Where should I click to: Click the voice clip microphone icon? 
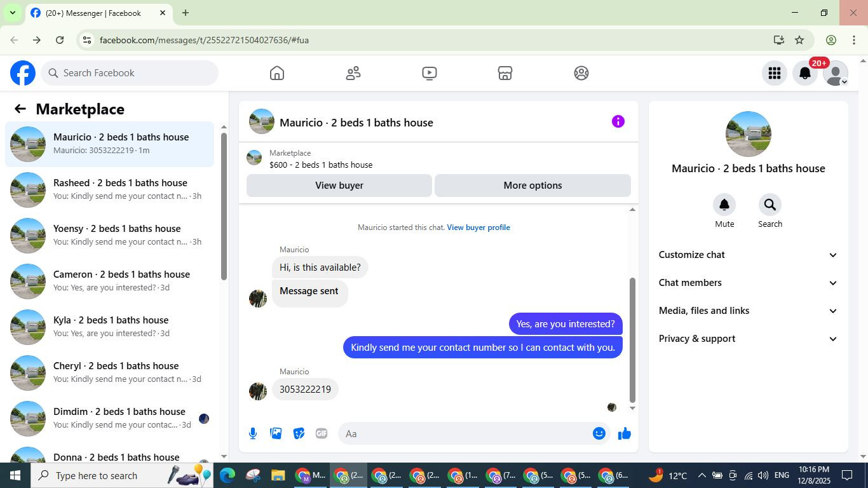pyautogui.click(x=253, y=433)
